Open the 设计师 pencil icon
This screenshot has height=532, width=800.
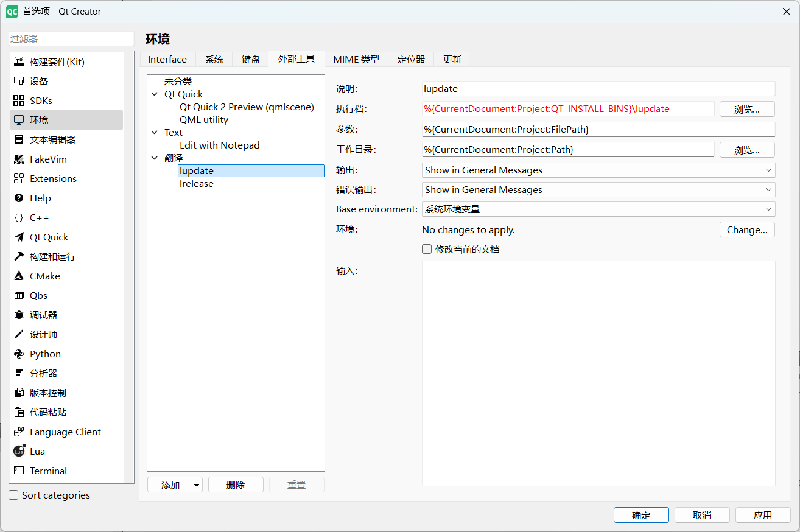19,334
